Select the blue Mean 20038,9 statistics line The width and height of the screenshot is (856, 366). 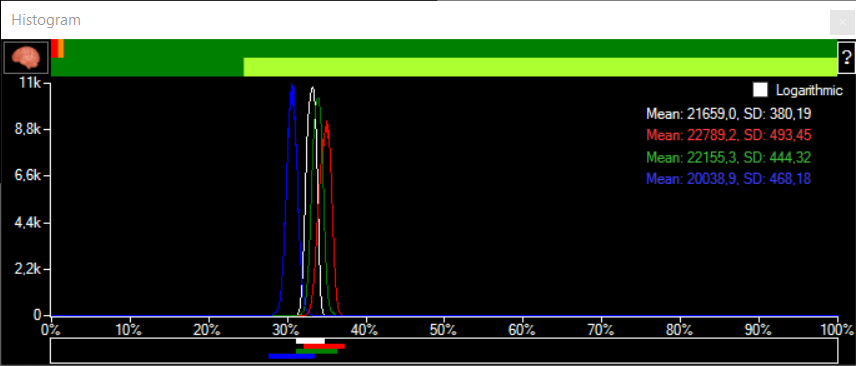pos(728,179)
